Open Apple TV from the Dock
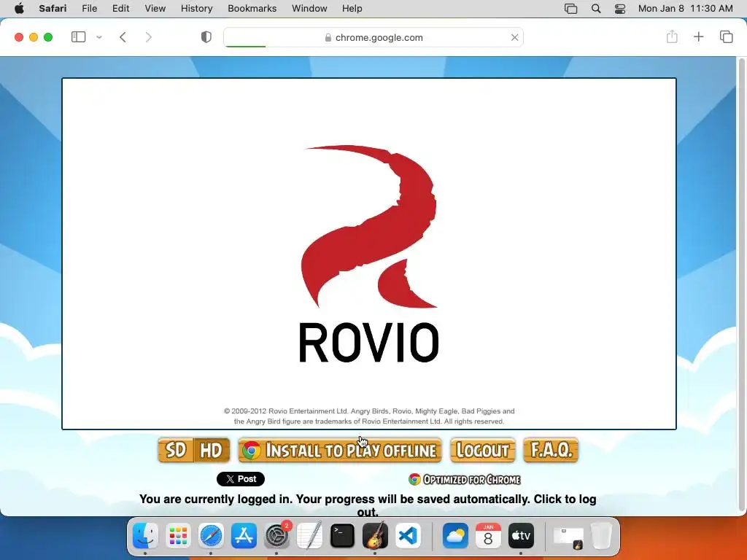747x560 pixels. coord(521,536)
